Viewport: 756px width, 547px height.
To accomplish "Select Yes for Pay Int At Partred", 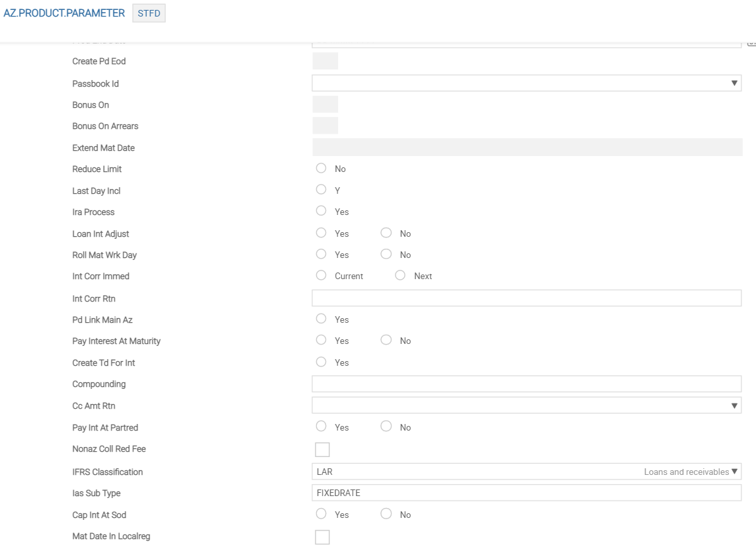I will tap(321, 427).
